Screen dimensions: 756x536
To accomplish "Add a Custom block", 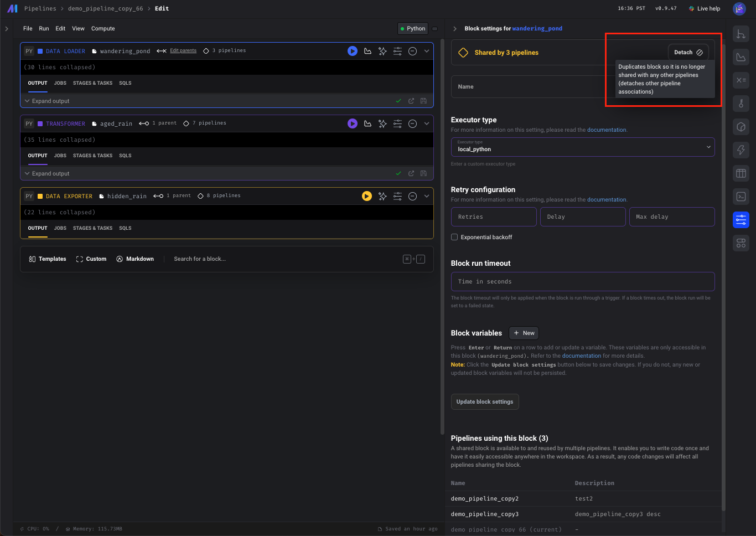I will (x=91, y=259).
